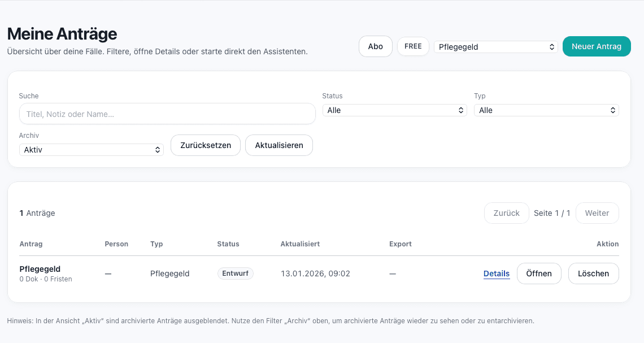Open the Typ filter dropdown
Screen dimensions: 644x343
[546, 110]
